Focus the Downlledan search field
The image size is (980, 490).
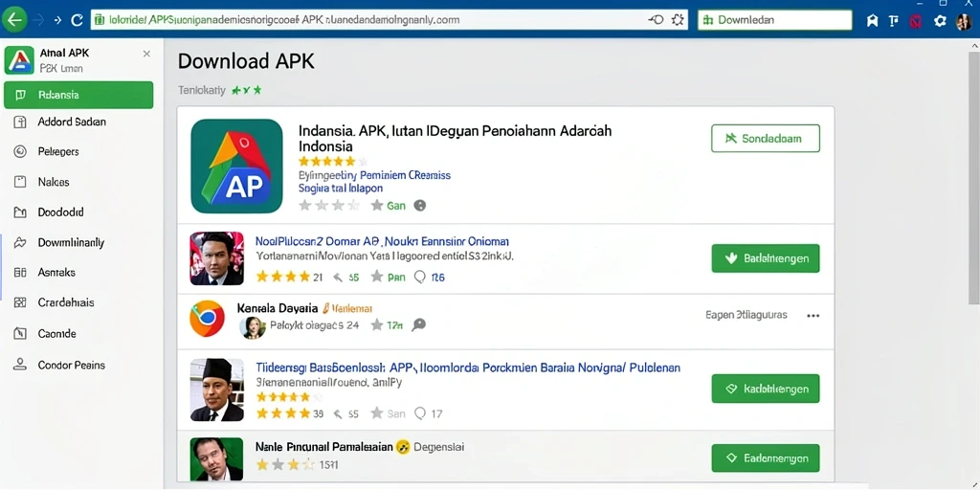[x=775, y=20]
